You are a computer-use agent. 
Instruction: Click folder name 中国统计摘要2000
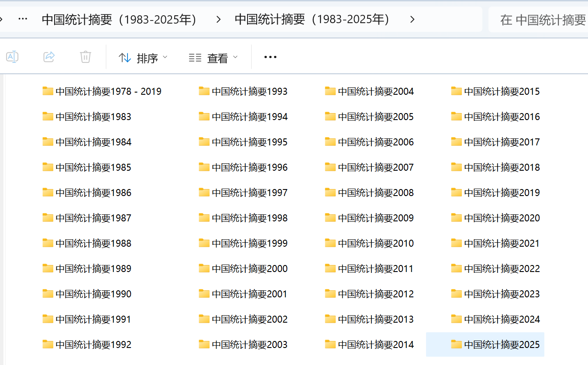tap(250, 269)
